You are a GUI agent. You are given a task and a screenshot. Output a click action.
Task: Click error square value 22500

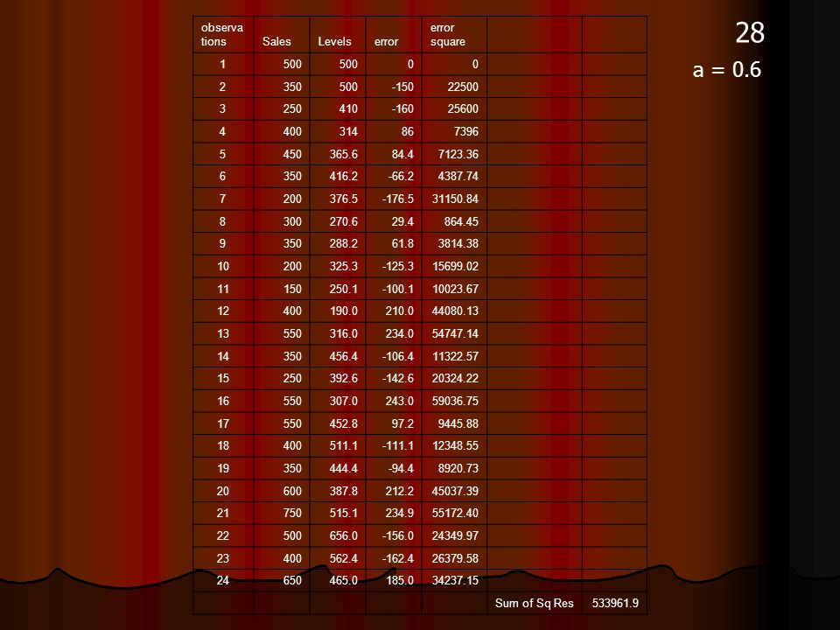click(x=463, y=87)
